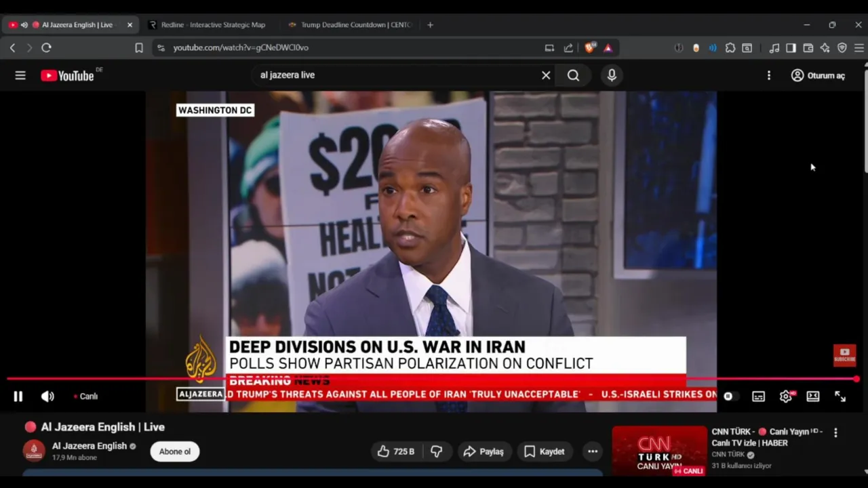
Task: Click the video title Al Jazeera English | Live
Action: coord(102,427)
